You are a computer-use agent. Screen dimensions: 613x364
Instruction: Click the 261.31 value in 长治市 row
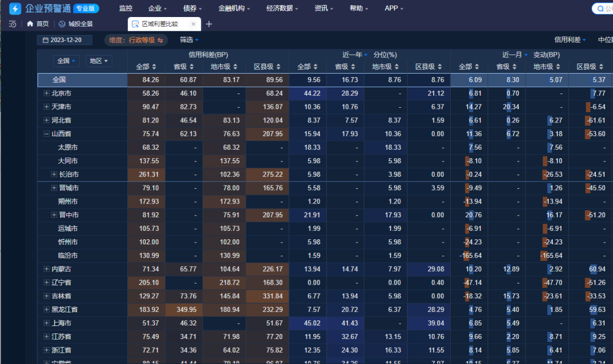coord(149,174)
